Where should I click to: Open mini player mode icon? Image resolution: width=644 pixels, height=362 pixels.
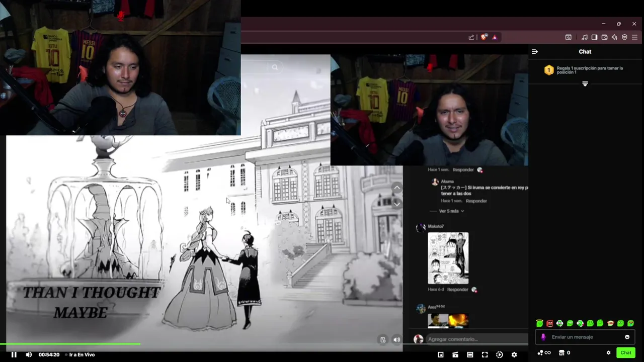pyautogui.click(x=441, y=354)
